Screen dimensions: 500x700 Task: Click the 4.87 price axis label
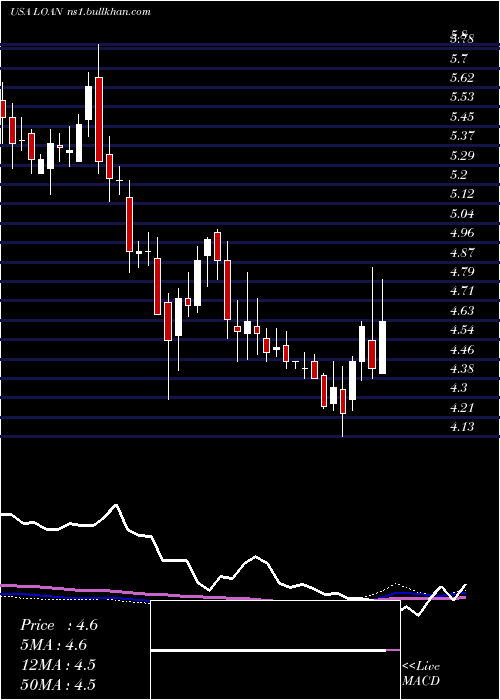[462, 253]
